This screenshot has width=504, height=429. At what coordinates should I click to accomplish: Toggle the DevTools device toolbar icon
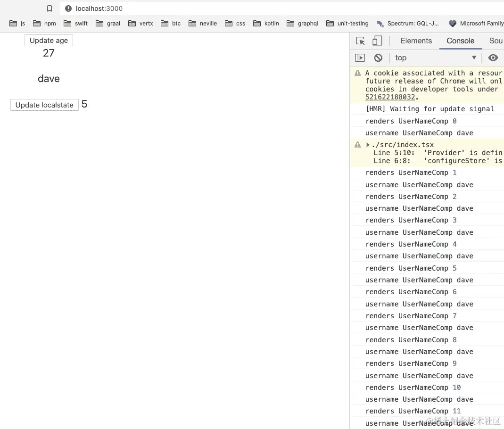377,41
